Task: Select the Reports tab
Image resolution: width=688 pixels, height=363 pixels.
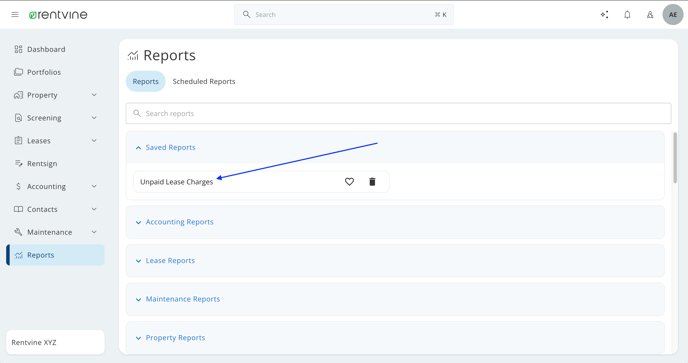Action: (x=145, y=81)
